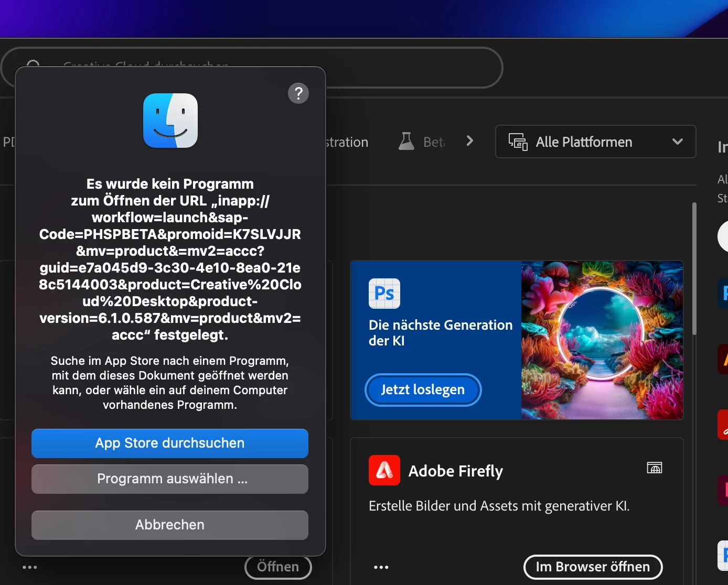Click the web app icon on Firefly card
Viewport: 728px width, 585px height.
[655, 468]
